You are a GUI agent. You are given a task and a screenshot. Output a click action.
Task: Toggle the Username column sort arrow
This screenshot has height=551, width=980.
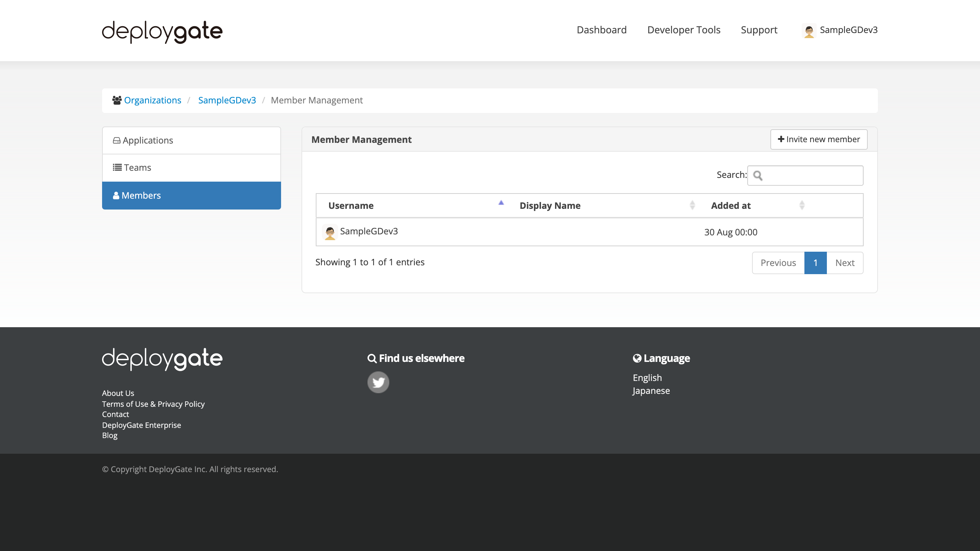click(501, 203)
